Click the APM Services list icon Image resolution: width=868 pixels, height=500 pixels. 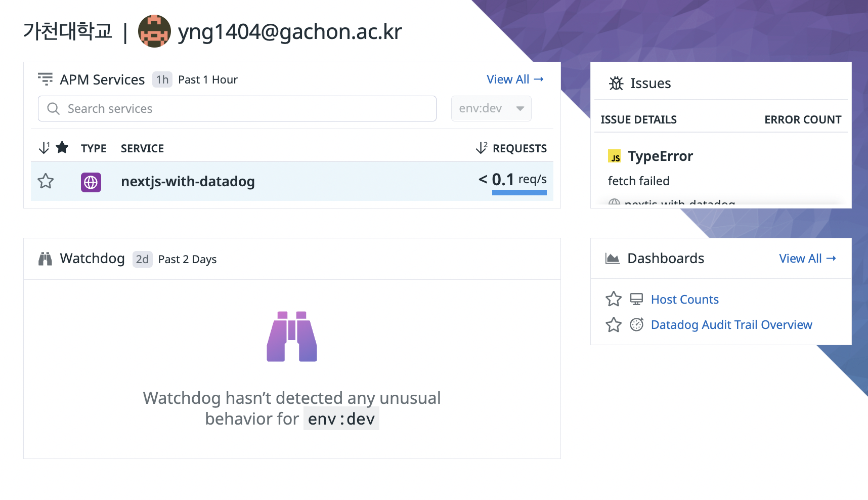click(45, 79)
